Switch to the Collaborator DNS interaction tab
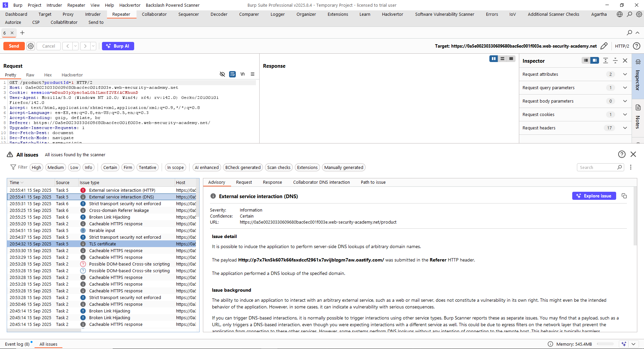The height and width of the screenshot is (349, 644). (321, 182)
